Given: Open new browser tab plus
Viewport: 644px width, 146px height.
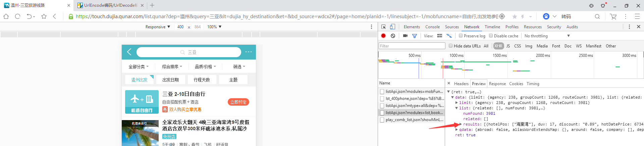Looking at the screenshot, I should 152,5.
